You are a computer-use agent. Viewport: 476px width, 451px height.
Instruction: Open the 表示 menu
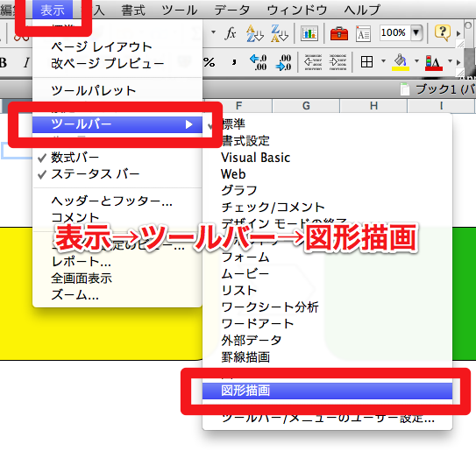point(53,11)
